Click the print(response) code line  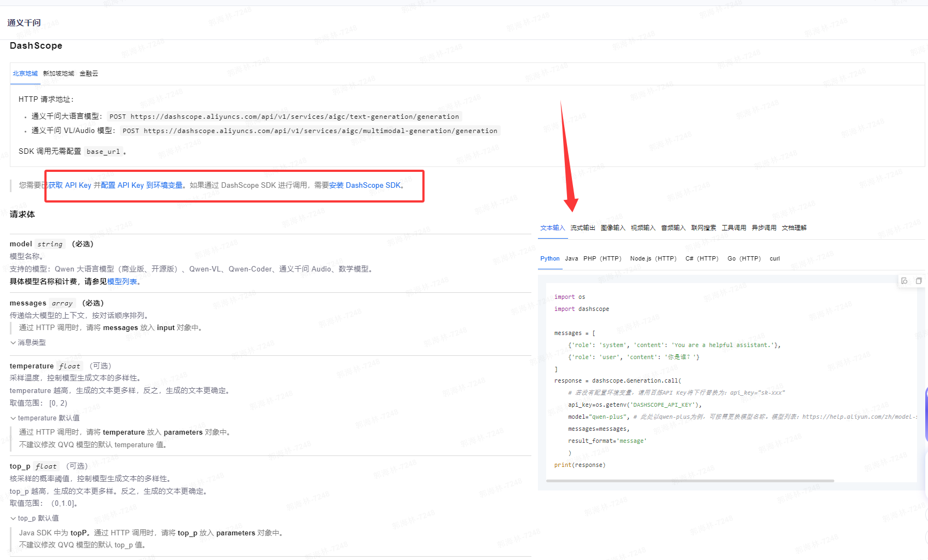click(x=580, y=465)
